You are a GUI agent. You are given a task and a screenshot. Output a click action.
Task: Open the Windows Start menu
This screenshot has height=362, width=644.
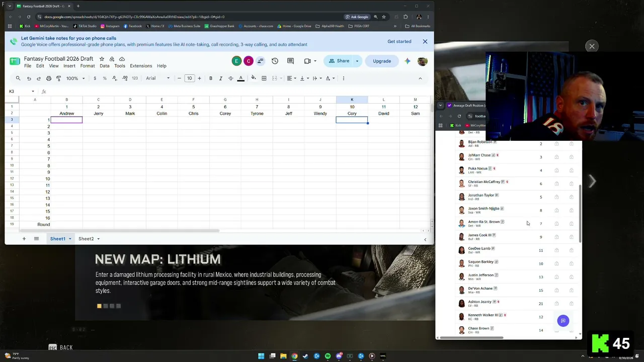[261, 356]
